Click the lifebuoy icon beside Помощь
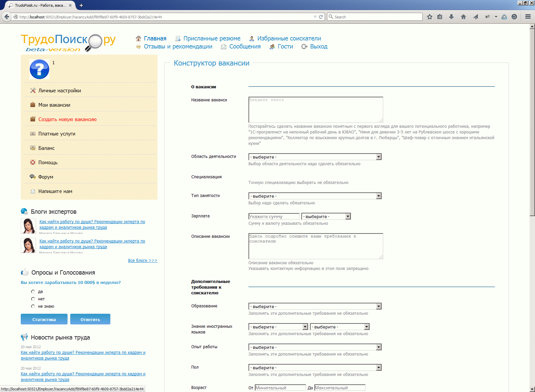Screen dimensions: 535x392 click(x=33, y=162)
